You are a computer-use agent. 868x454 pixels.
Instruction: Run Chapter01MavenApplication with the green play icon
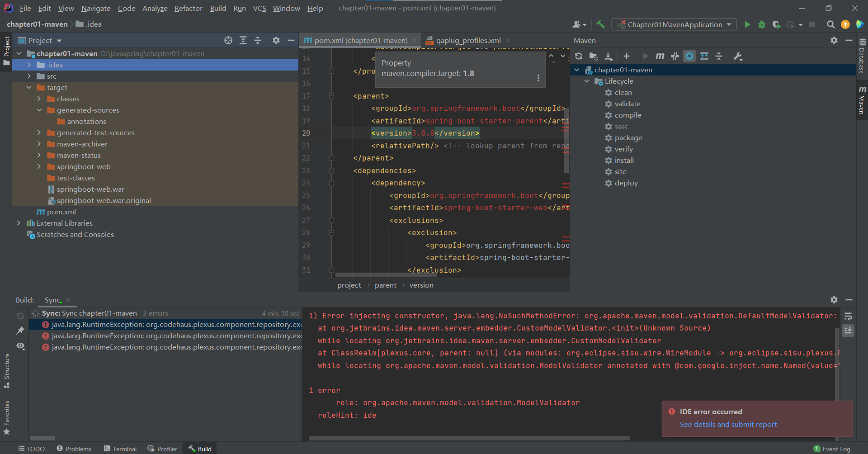coord(747,24)
